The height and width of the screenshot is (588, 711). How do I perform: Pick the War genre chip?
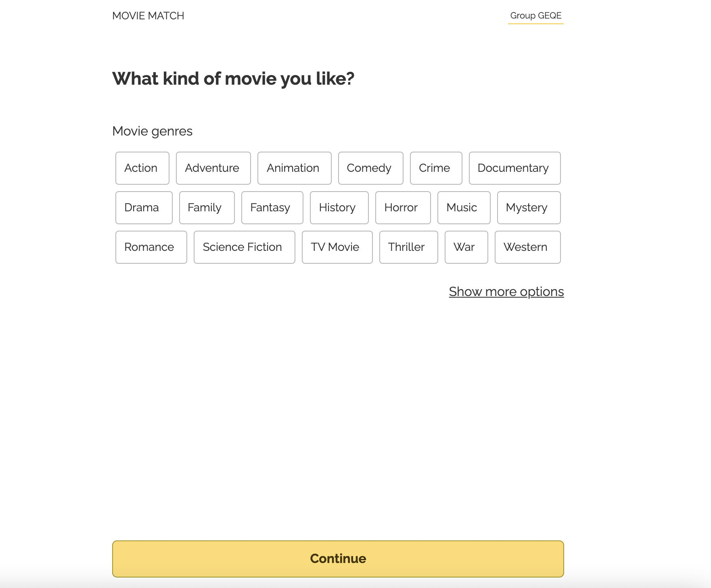466,247
